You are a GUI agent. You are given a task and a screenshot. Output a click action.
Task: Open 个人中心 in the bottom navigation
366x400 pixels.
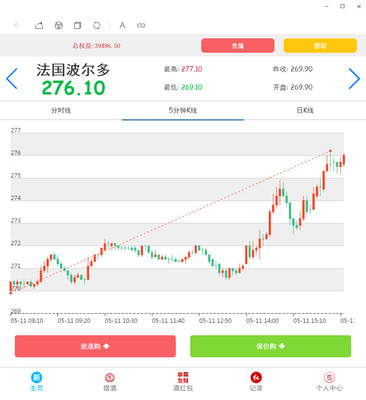coord(329,382)
